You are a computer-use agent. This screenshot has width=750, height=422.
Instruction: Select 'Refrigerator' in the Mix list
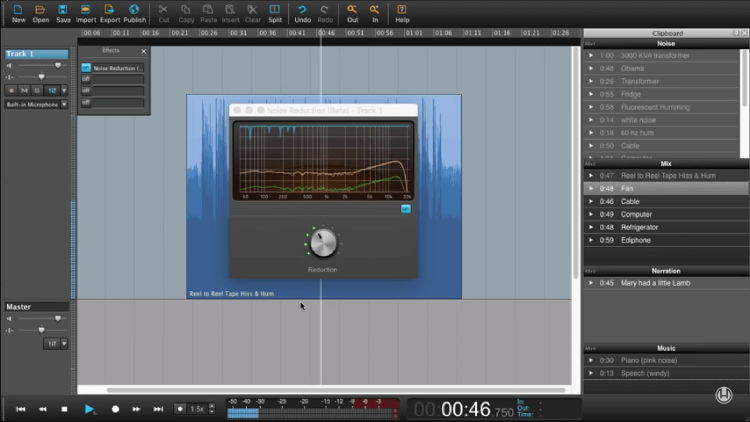666,227
